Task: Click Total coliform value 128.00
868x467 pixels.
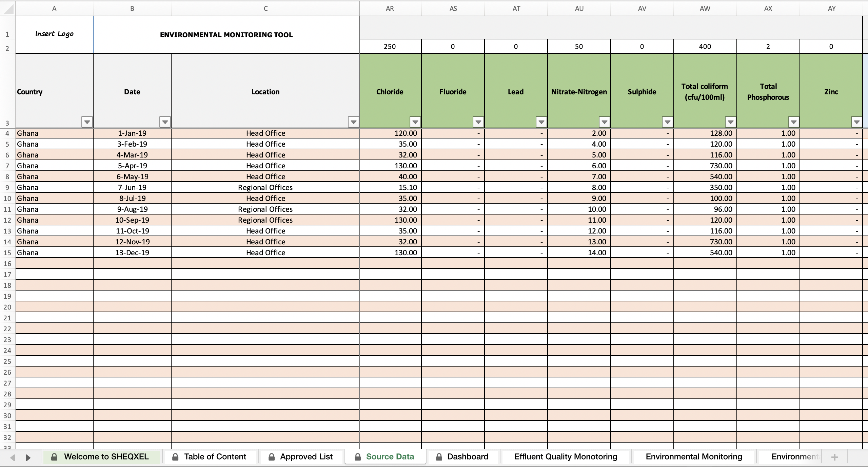Action: pos(705,133)
